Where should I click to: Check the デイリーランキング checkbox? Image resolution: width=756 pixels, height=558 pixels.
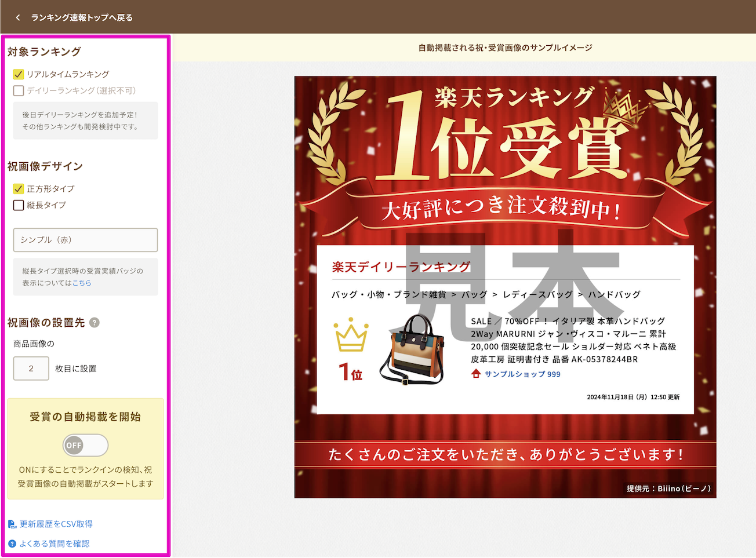[x=19, y=90]
